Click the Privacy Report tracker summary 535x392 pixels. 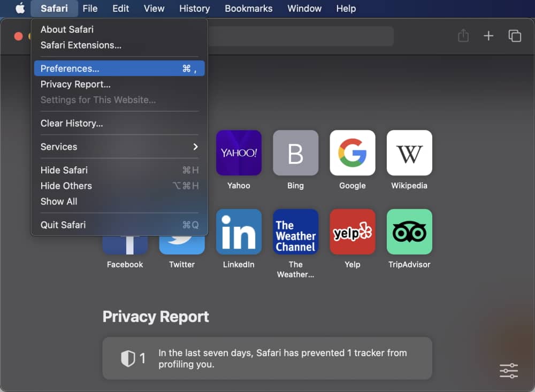pos(267,358)
